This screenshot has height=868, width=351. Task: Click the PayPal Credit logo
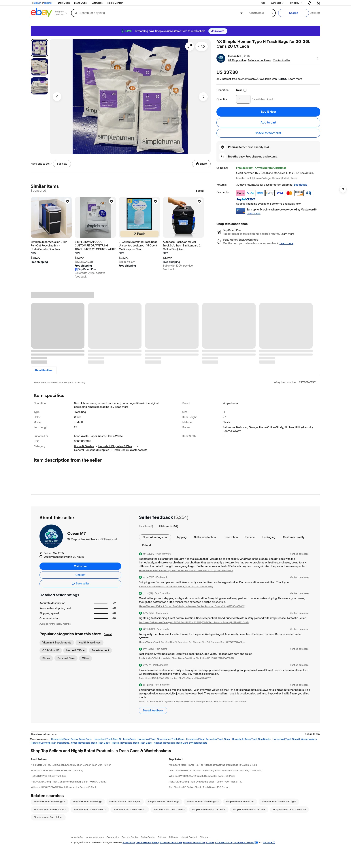[x=246, y=200]
